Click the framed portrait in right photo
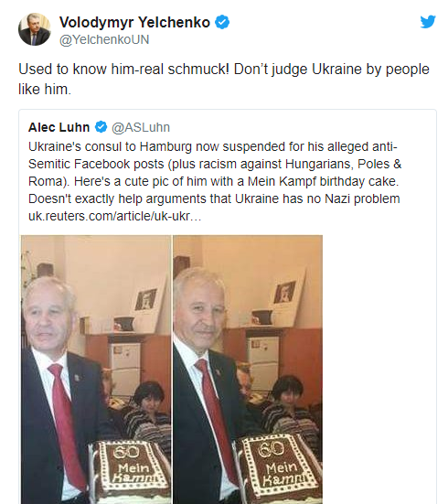This screenshot has width=448, height=504. pyautogui.click(x=284, y=292)
